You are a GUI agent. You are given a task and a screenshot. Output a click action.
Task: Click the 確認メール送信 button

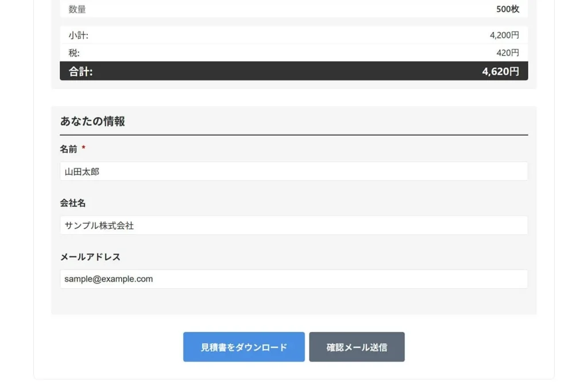pos(357,347)
